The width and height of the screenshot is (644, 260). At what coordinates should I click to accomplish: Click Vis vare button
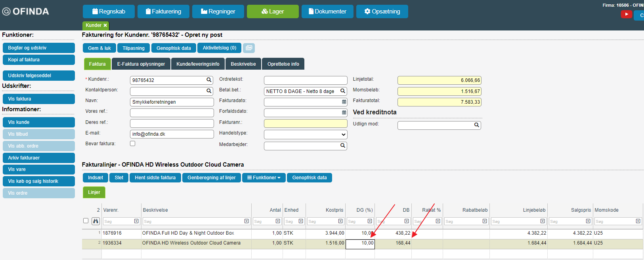(39, 169)
